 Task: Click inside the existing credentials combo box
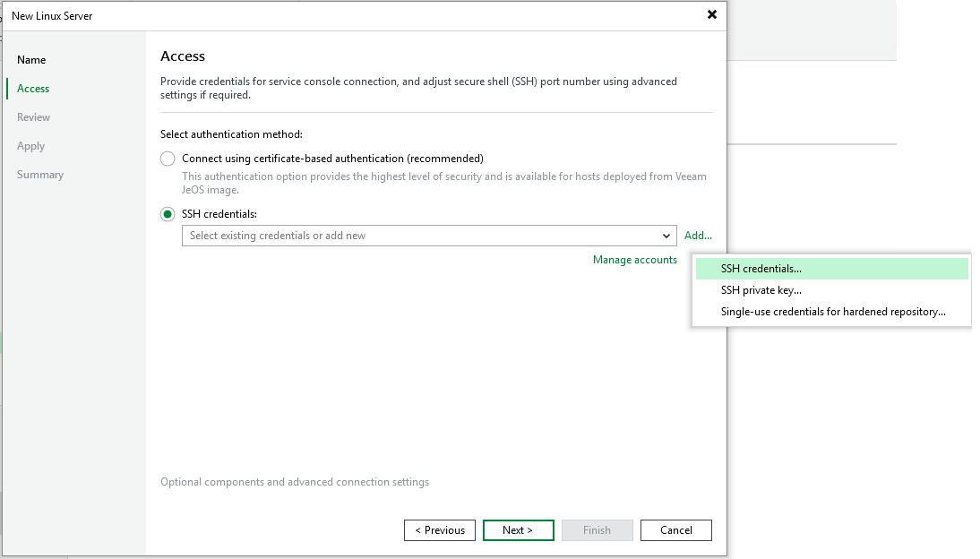pos(419,236)
